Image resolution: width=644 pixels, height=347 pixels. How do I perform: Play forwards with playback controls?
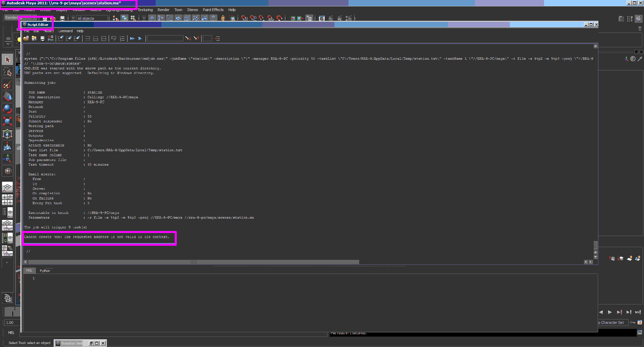coord(610,312)
